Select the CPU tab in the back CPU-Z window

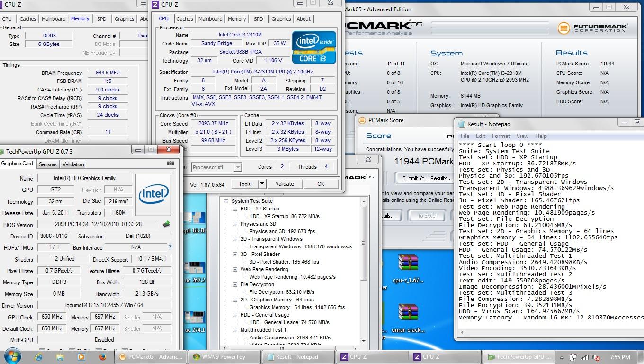[7, 19]
